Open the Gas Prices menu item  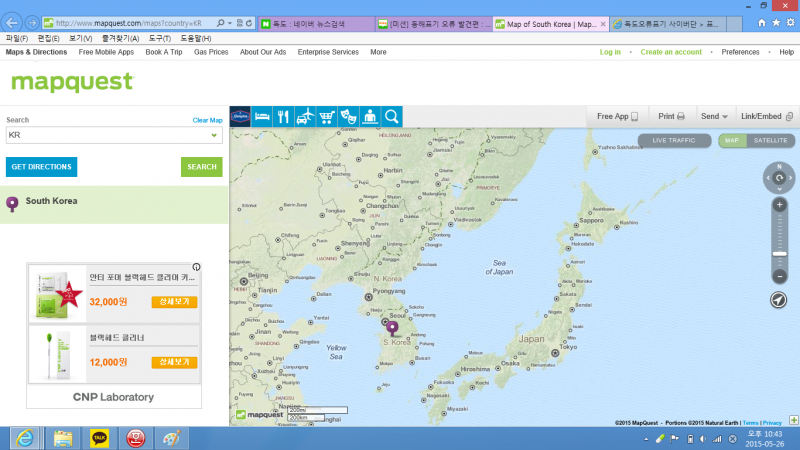(211, 52)
